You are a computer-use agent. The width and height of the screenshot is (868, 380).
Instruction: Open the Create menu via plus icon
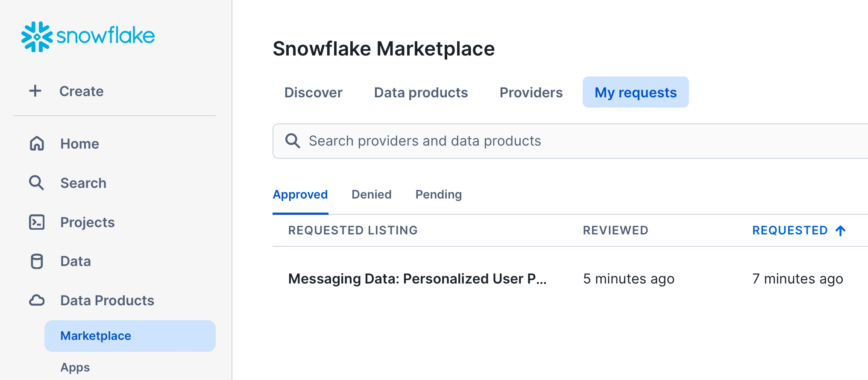35,91
